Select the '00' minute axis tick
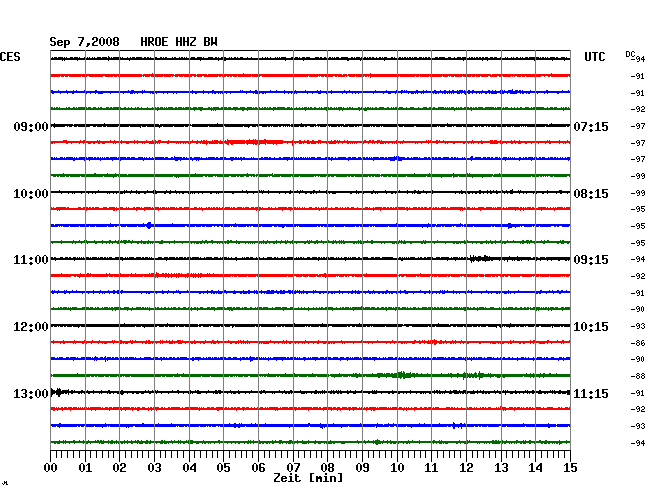The width and height of the screenshot is (650, 494). [51, 467]
